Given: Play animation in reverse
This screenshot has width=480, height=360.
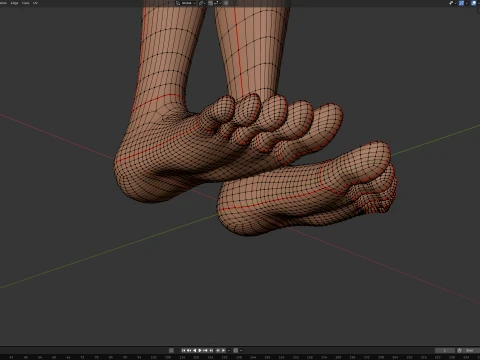Looking at the screenshot, I should [195, 350].
